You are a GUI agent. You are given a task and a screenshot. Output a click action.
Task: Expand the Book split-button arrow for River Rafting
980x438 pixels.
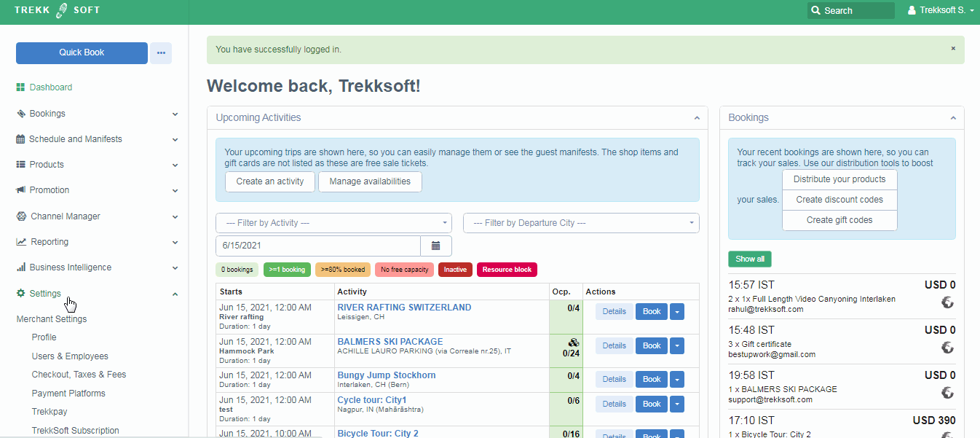[x=676, y=311]
